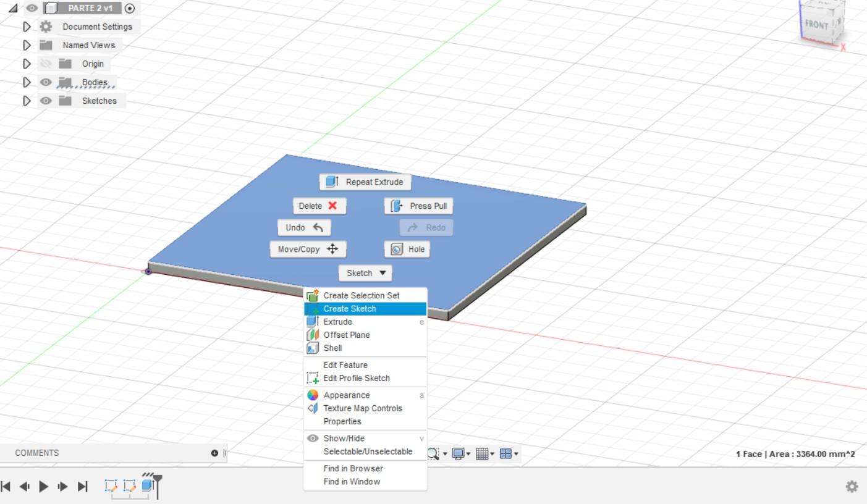Choose Hole in the marking menu
This screenshot has height=504, width=867.
pos(408,250)
